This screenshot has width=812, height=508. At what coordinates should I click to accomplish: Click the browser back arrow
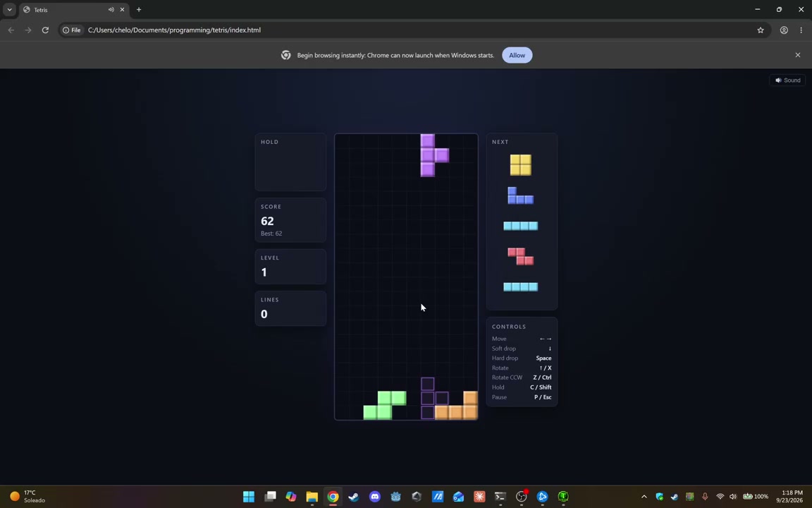tap(11, 30)
